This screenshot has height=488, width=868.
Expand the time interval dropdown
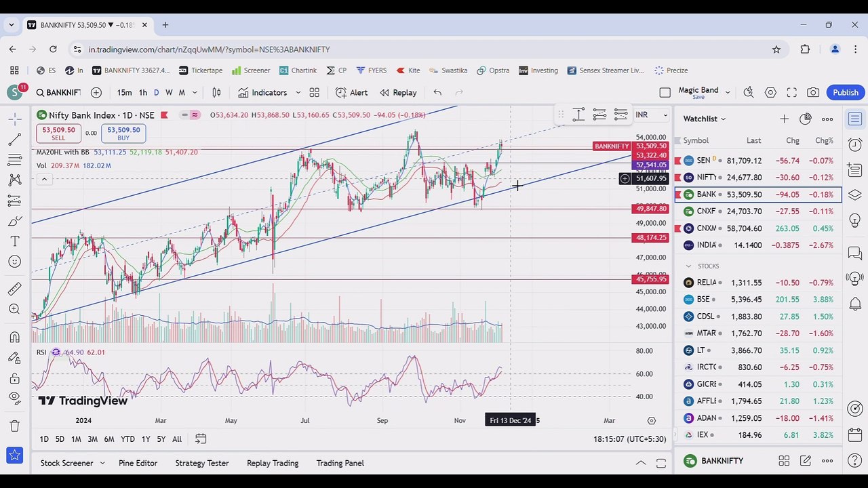point(195,93)
